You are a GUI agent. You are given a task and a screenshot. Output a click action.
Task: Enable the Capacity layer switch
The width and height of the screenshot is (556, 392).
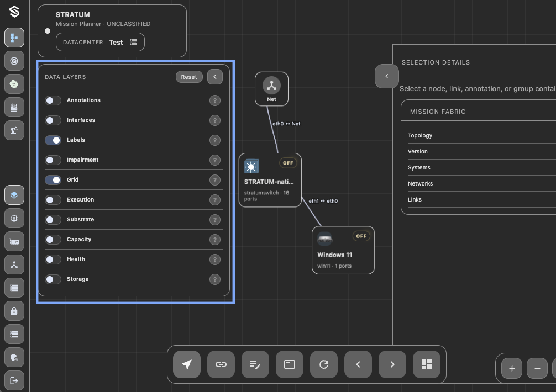[x=53, y=240]
